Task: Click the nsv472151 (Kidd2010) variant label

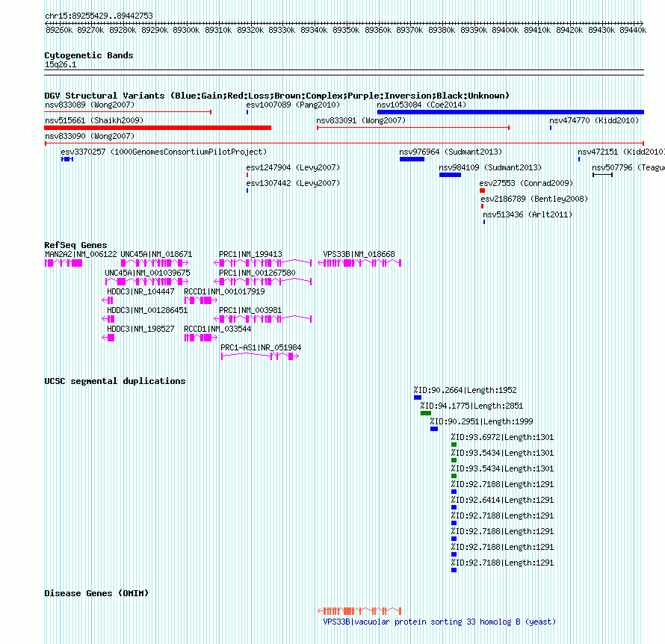Action: [x=621, y=152]
